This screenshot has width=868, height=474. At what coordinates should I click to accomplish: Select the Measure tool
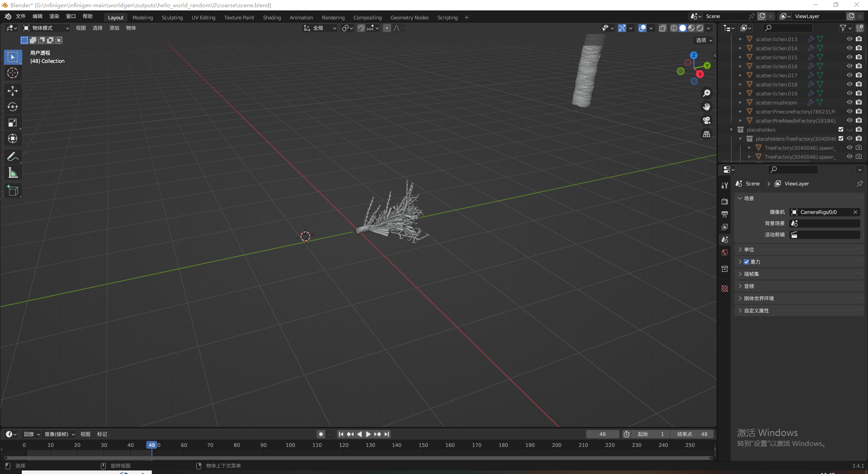coord(13,172)
